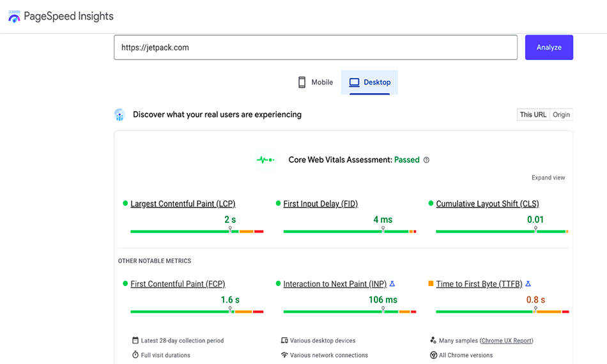Viewport: 607px width, 364px height.
Task: Click the FCP distribution bar
Action: pyautogui.click(x=197, y=312)
